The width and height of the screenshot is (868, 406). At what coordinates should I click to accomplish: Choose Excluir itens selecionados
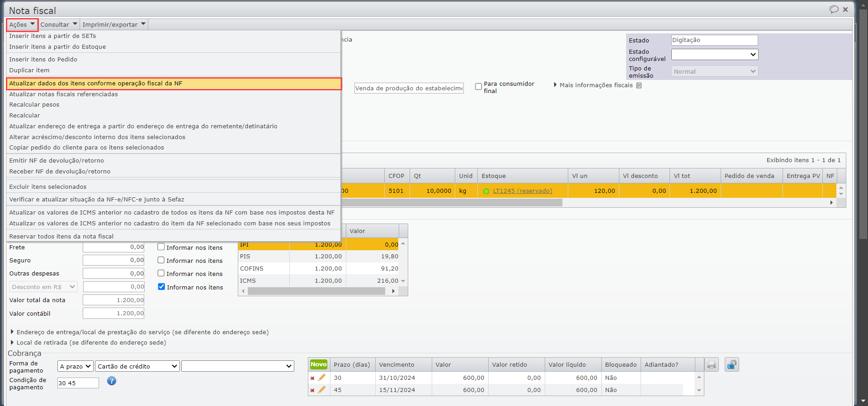[x=174, y=187]
